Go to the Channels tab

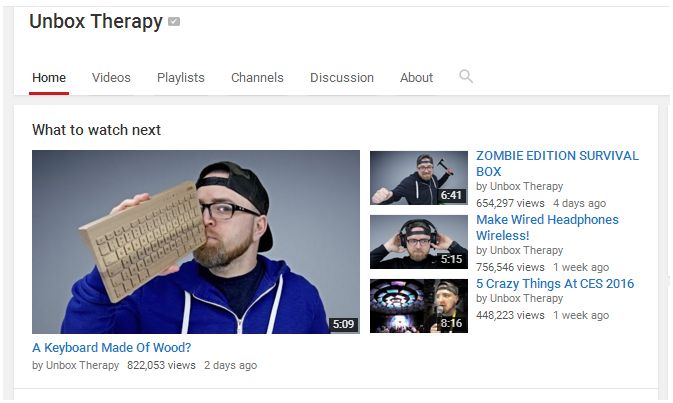click(257, 78)
